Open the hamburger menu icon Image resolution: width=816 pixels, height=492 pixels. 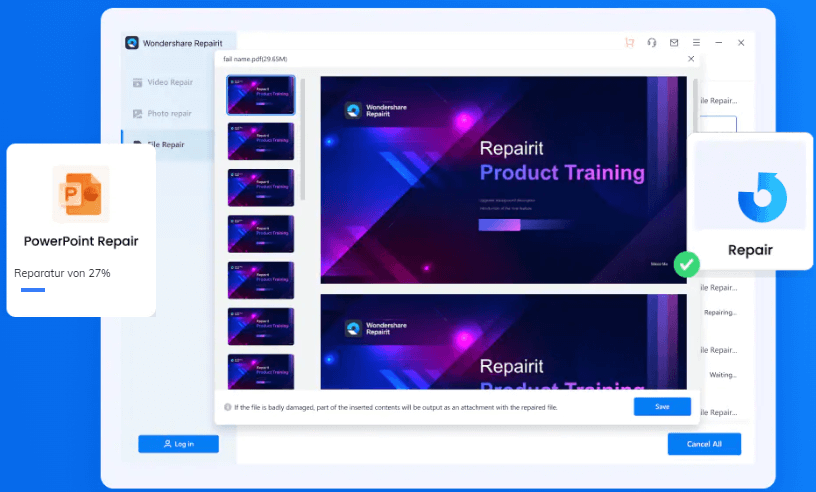pos(696,43)
